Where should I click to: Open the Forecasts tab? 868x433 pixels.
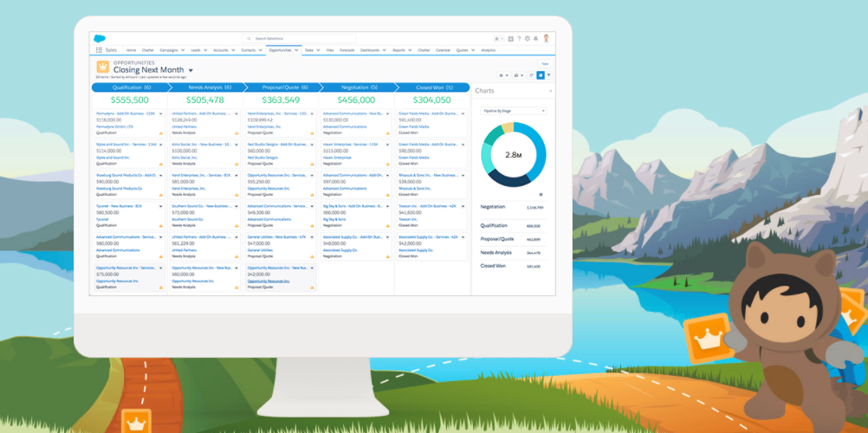(347, 50)
